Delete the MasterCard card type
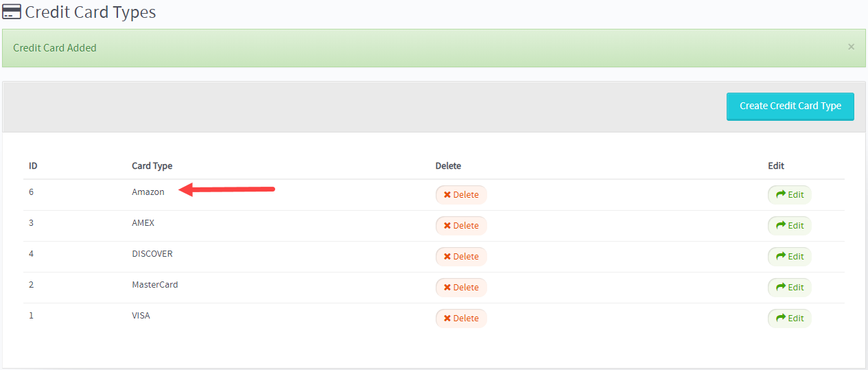 461,288
